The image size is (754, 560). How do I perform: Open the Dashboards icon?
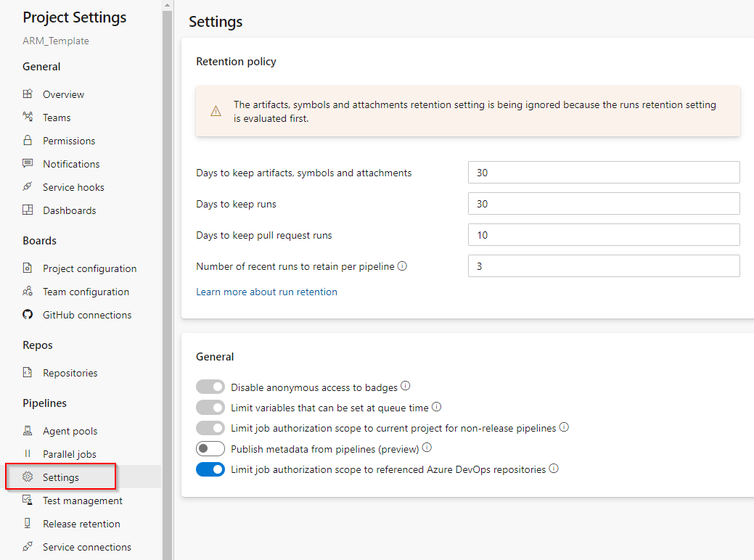tap(28, 210)
